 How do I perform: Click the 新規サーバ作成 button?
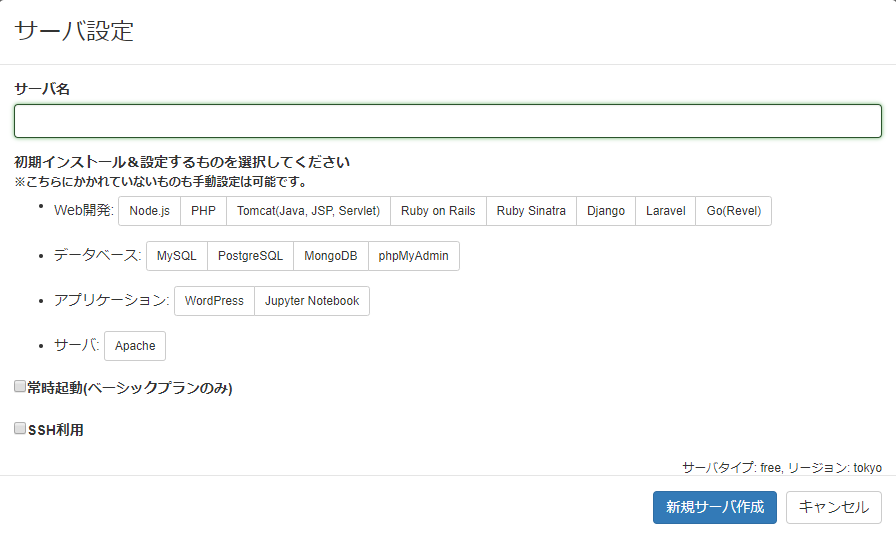(x=715, y=507)
